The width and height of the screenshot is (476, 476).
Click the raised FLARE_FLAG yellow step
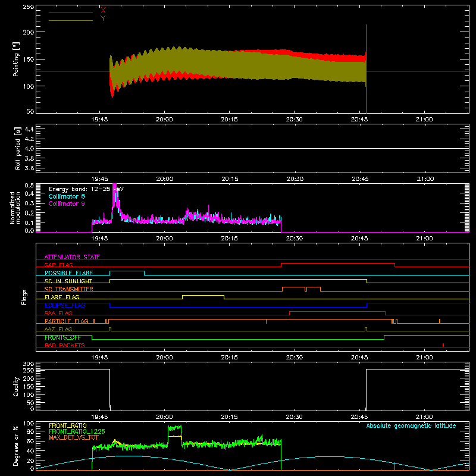(x=203, y=295)
